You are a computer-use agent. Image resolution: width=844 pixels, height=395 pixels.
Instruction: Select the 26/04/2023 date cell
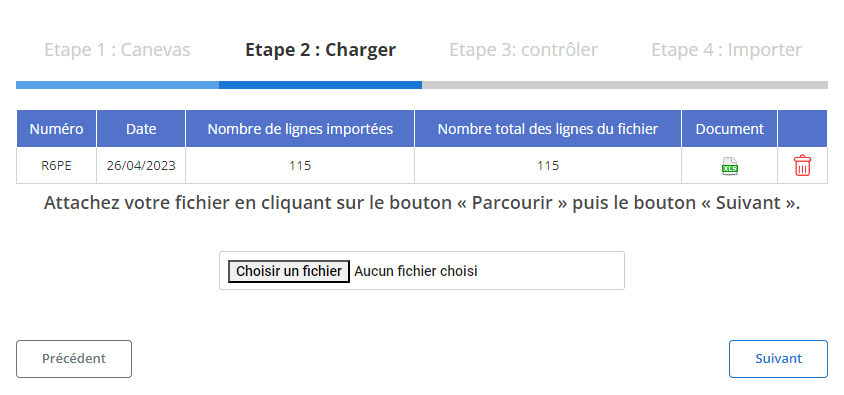(141, 166)
